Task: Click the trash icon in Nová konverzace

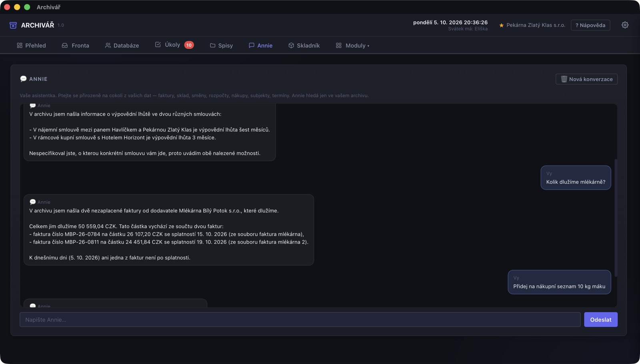Action: (x=564, y=79)
